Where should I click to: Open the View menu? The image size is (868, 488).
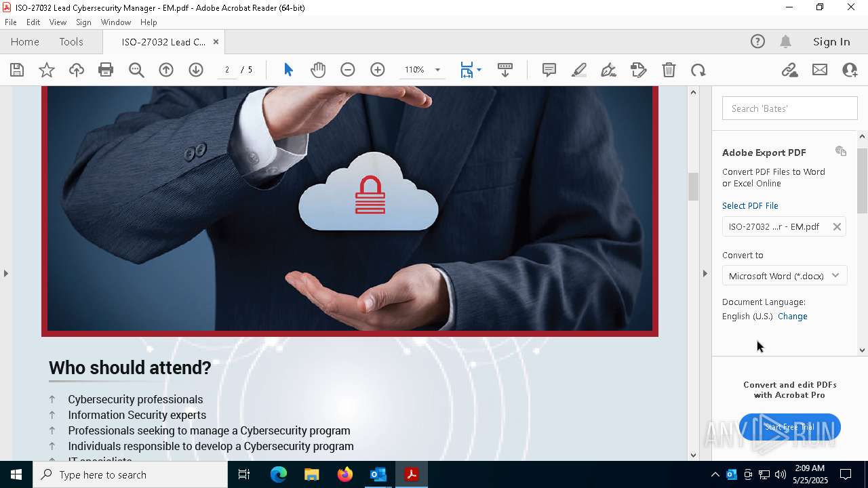[58, 22]
